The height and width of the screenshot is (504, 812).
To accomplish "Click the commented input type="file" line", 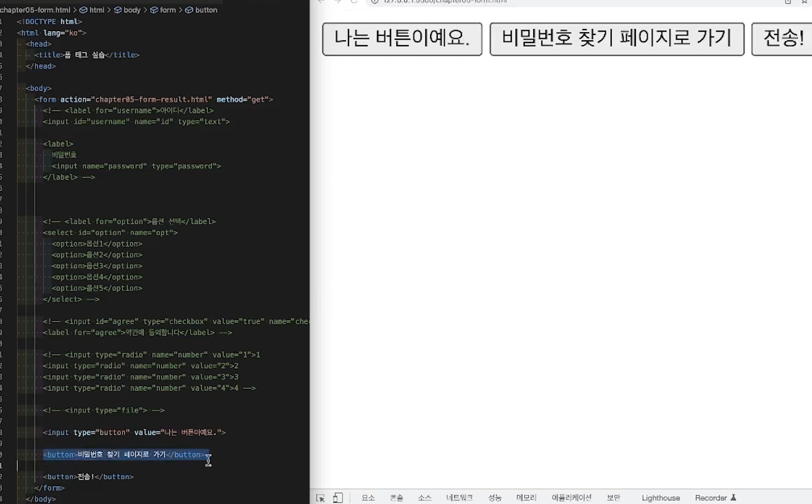I will click(x=104, y=410).
